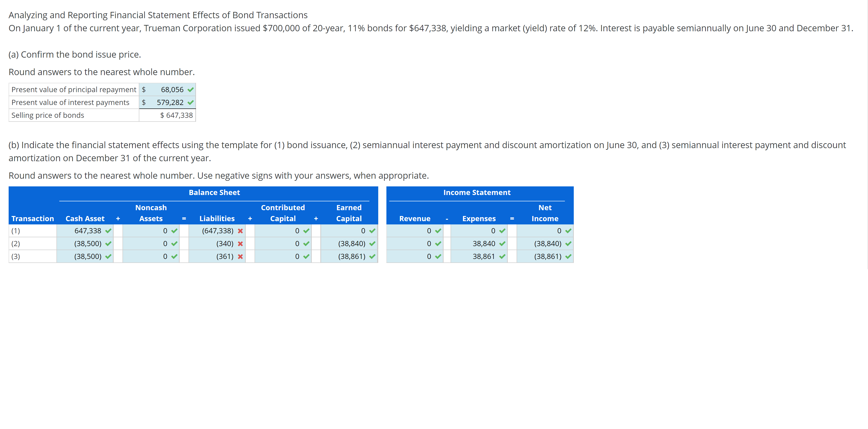The height and width of the screenshot is (429, 868).
Task: Click Cash Asset field for transaction (3)
Action: (x=85, y=256)
